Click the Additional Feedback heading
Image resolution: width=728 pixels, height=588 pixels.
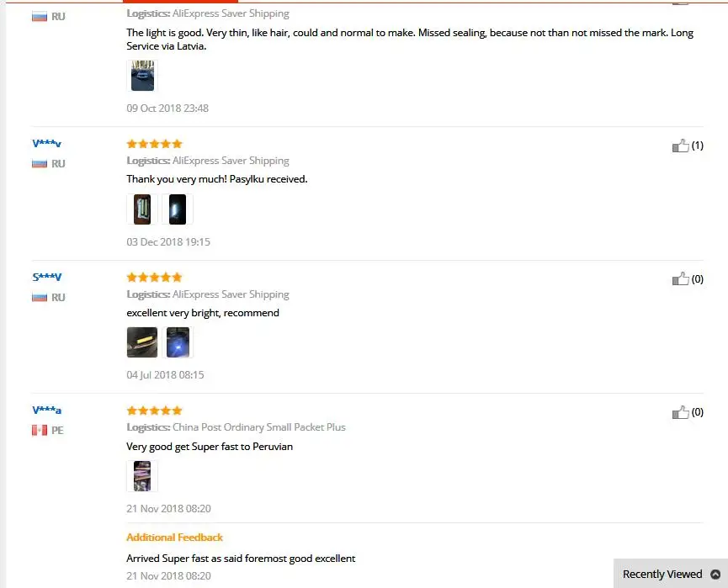click(x=174, y=538)
